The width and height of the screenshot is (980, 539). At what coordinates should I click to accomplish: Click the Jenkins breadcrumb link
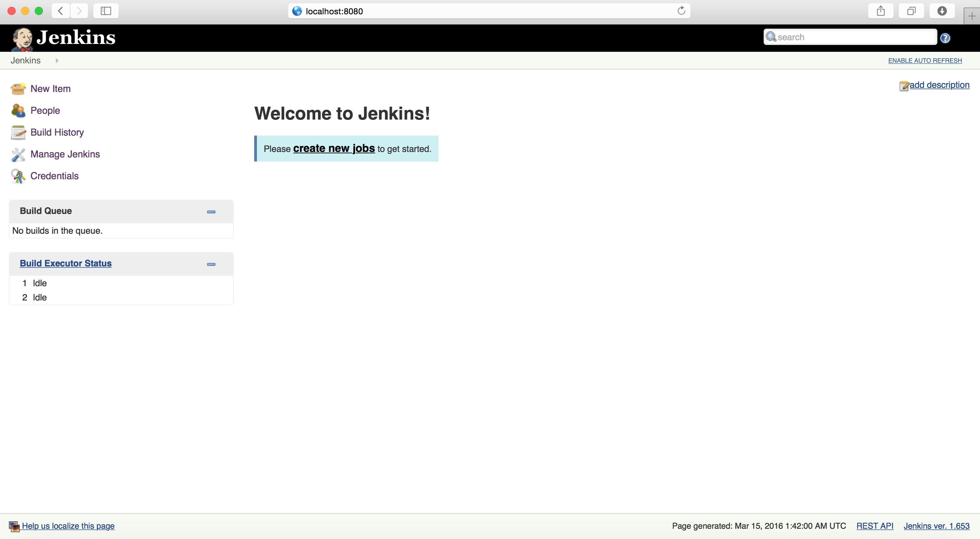[26, 61]
